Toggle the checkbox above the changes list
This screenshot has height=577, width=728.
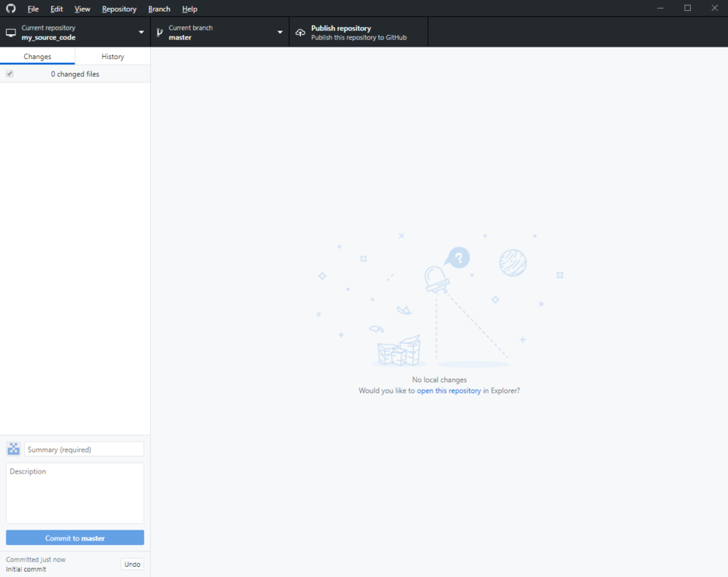point(9,73)
